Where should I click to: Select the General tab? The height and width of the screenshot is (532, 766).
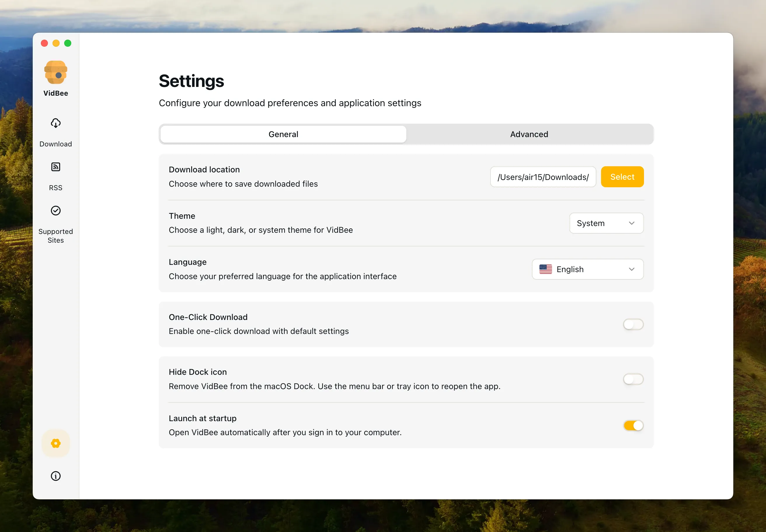283,134
